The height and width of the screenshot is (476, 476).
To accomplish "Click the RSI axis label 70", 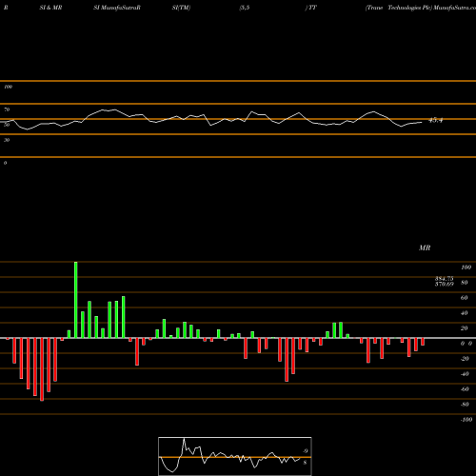I will [x=7, y=109].
